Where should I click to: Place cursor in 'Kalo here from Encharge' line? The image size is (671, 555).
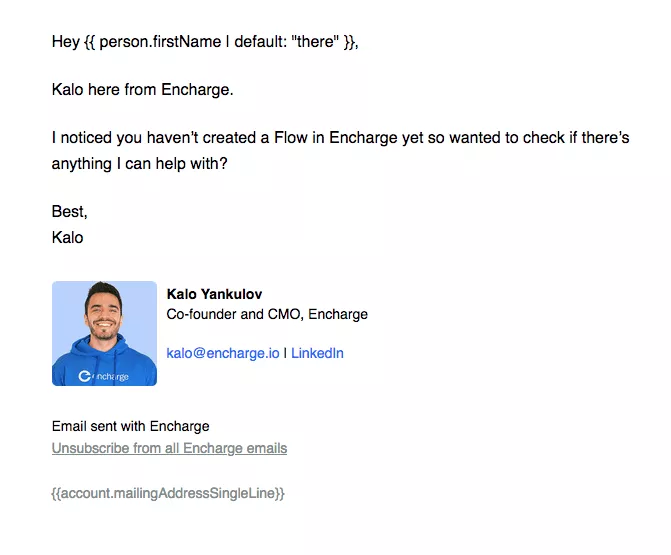pos(143,89)
